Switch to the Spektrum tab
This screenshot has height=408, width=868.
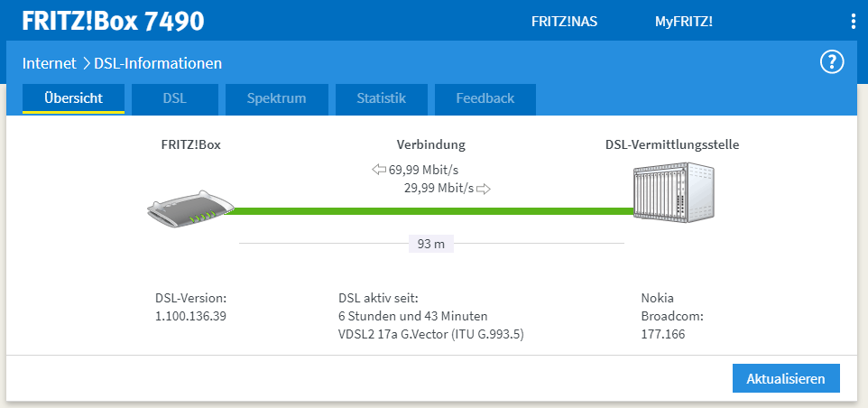click(x=277, y=98)
